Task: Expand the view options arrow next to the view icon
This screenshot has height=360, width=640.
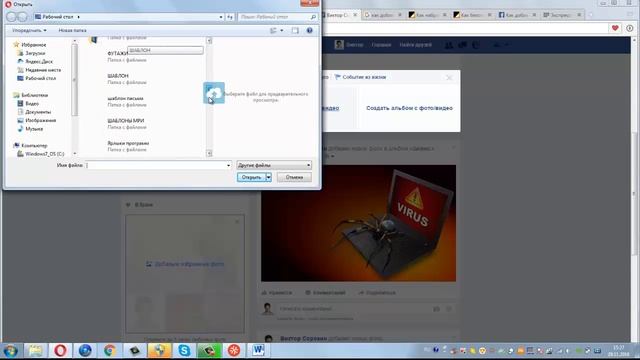Action: click(282, 30)
